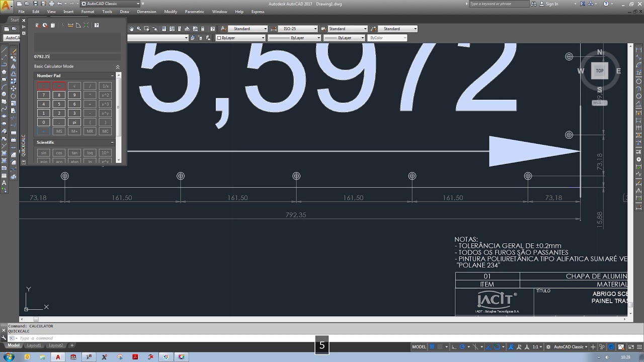Click the QuickCalc Distance Between Two Points icon
The height and width of the screenshot is (362, 644).
70,25
